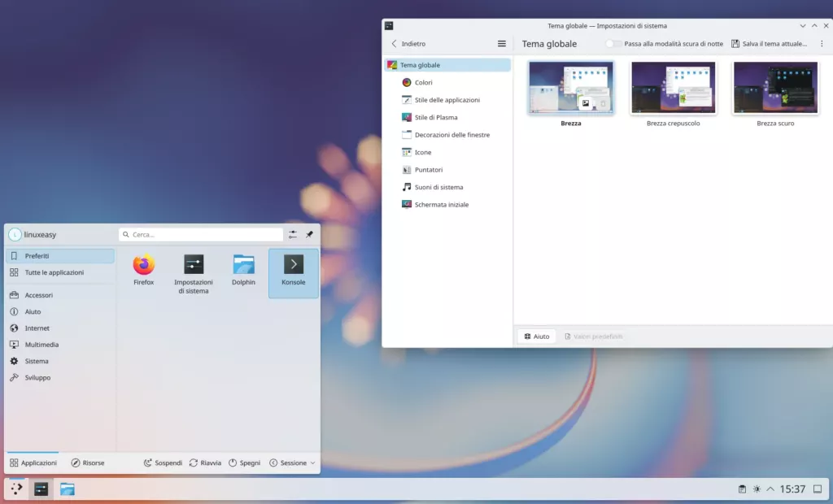
Task: Open Decorazioni delle finestre page
Action: [x=447, y=135]
